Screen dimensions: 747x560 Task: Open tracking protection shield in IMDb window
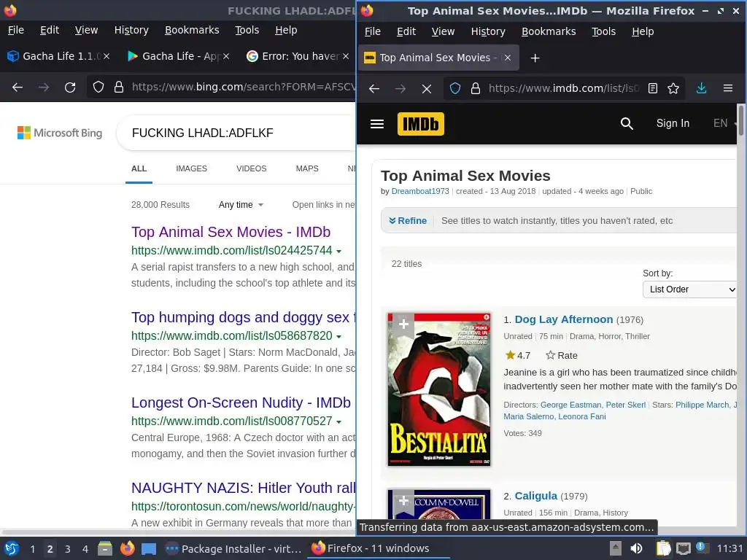455,88
